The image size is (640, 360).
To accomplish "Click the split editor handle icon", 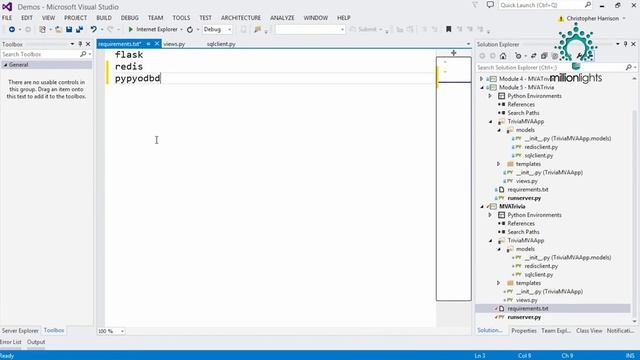I will [453, 53].
